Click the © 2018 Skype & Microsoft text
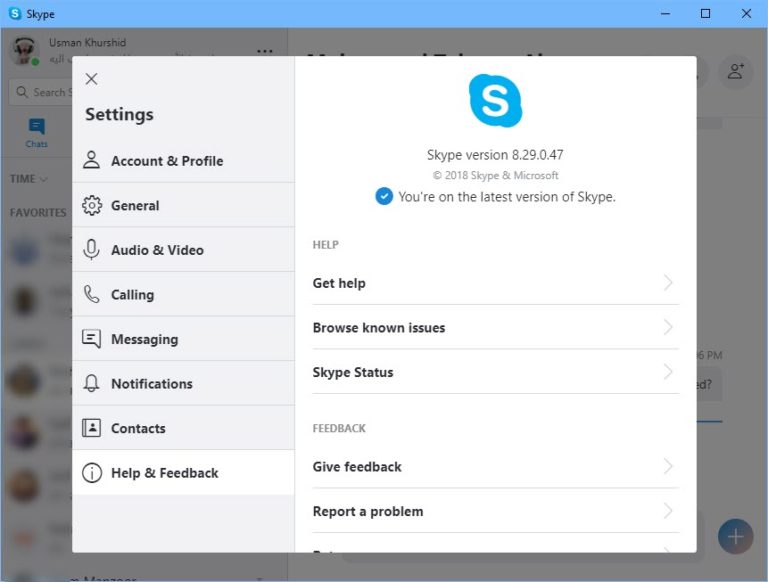Image resolution: width=768 pixels, height=582 pixels. point(495,175)
